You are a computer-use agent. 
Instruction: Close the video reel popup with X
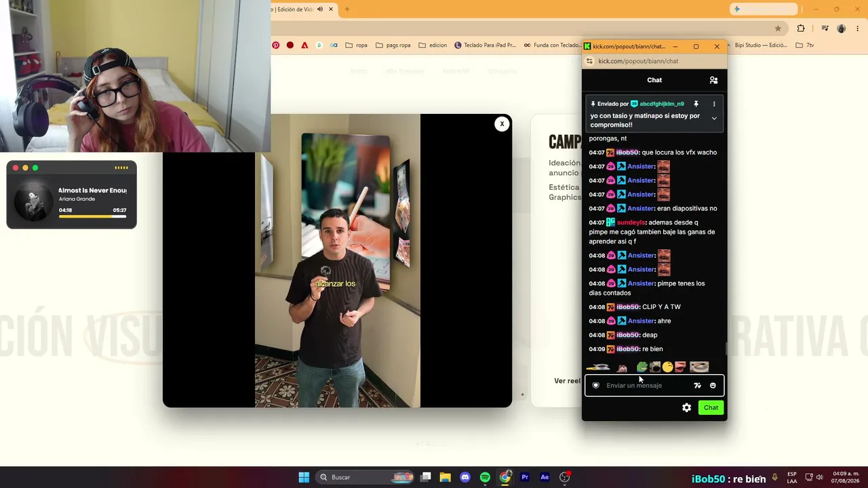coord(502,124)
